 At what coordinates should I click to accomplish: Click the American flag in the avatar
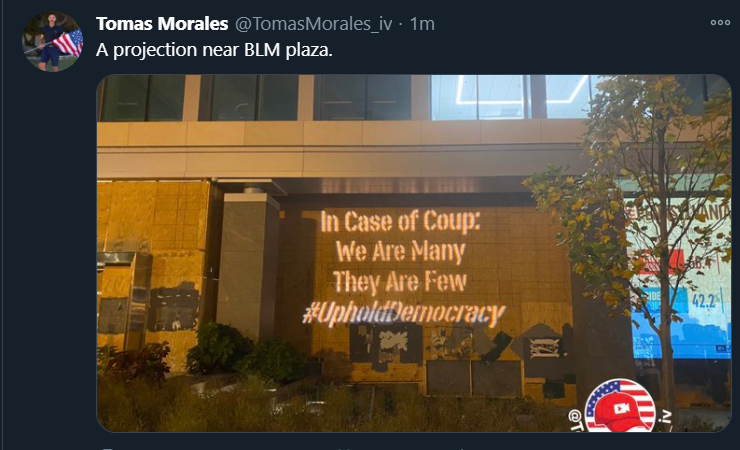coord(69,43)
